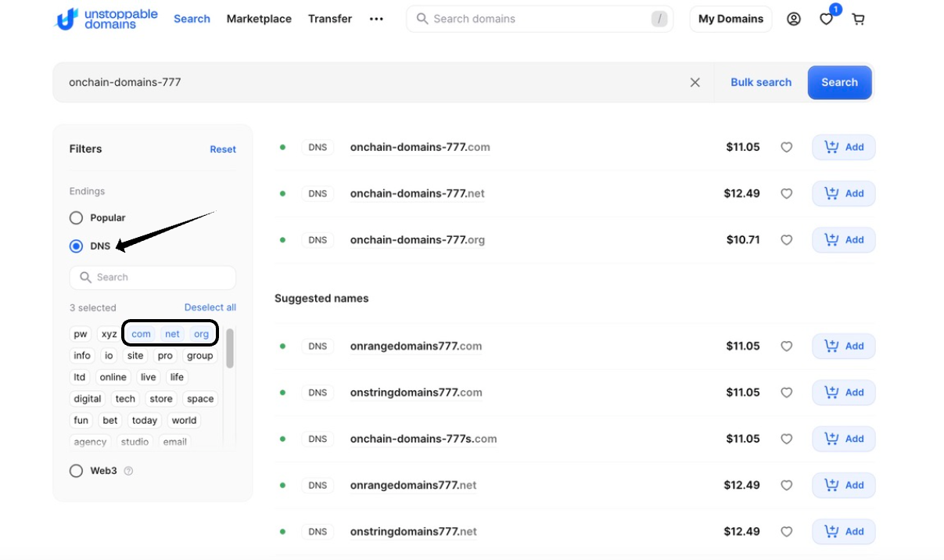This screenshot has height=560, width=944.
Task: Open the Marketplace menu item
Action: 259,19
